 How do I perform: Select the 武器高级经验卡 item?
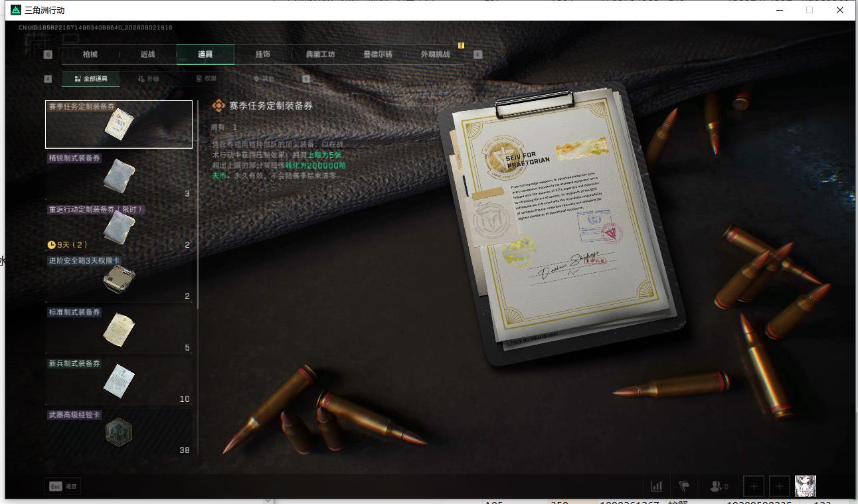(119, 432)
